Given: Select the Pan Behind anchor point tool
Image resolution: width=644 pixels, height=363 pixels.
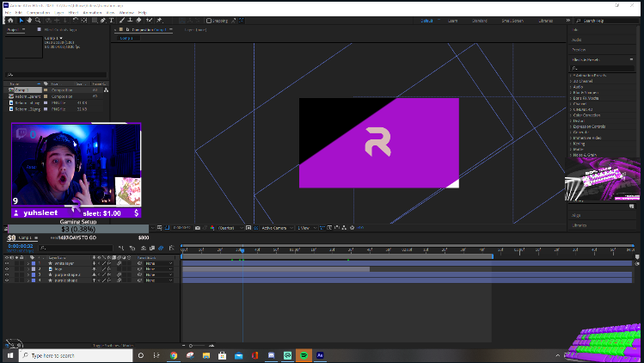Looking at the screenshot, I should pyautogui.click(x=84, y=20).
